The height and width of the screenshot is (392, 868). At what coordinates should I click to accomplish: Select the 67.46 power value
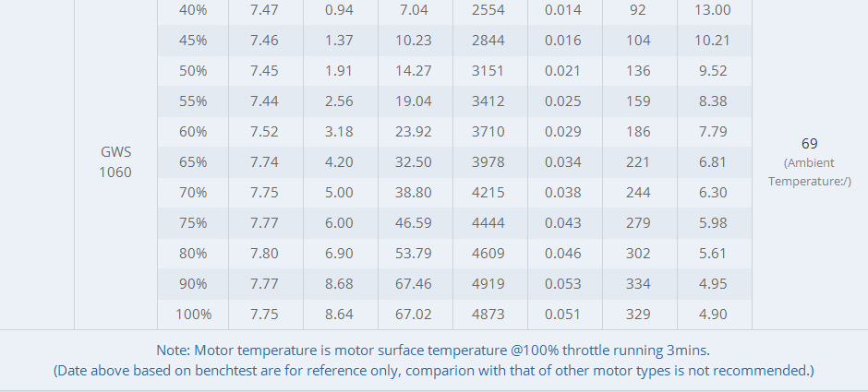point(414,284)
